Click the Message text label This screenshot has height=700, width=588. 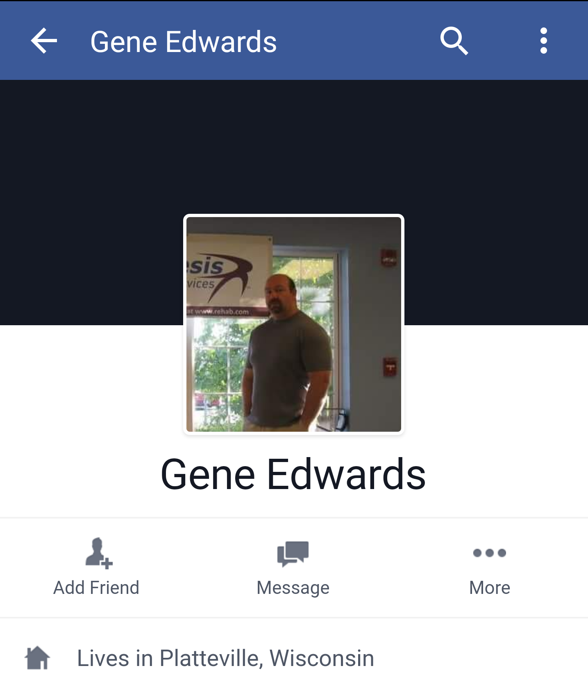click(x=293, y=588)
